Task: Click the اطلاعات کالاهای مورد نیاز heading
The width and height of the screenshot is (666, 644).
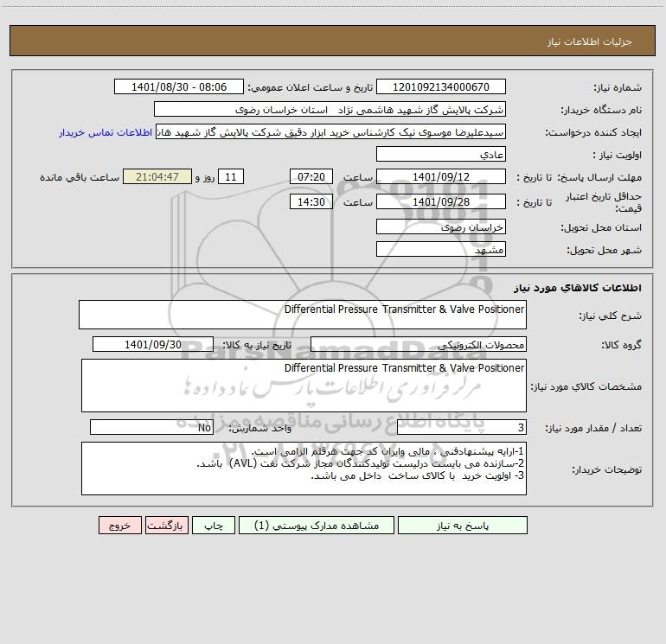Action: [x=578, y=287]
